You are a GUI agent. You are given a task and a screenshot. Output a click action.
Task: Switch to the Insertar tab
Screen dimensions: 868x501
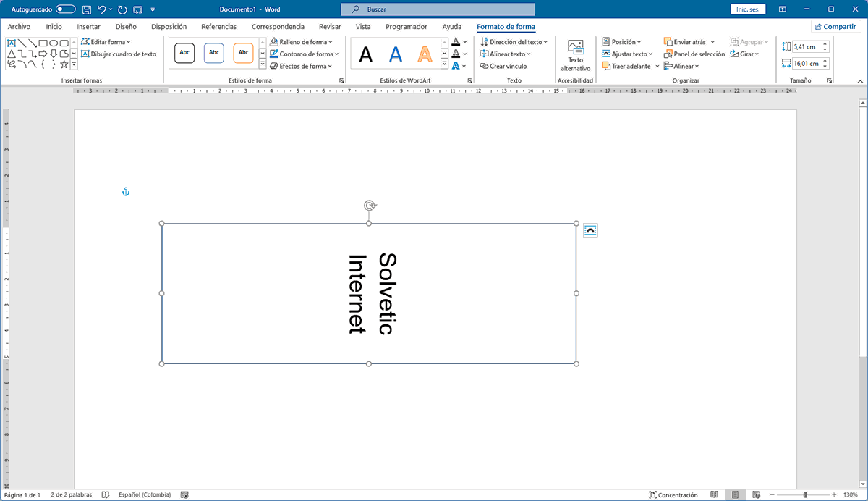[x=89, y=27]
